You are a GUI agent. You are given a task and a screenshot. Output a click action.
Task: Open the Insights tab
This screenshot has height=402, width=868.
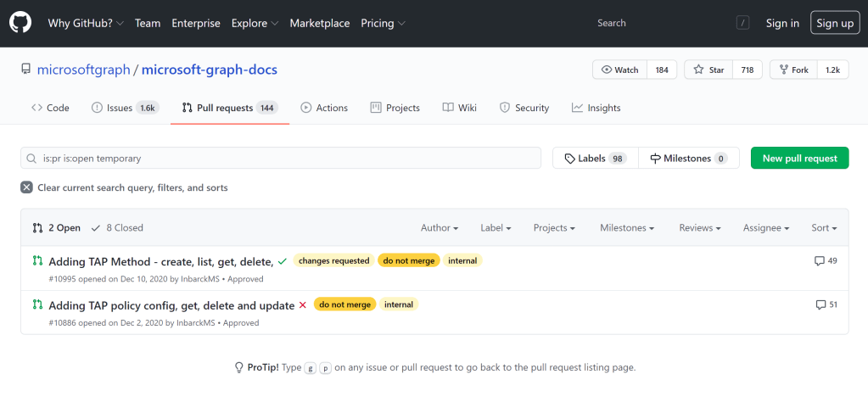click(x=596, y=108)
